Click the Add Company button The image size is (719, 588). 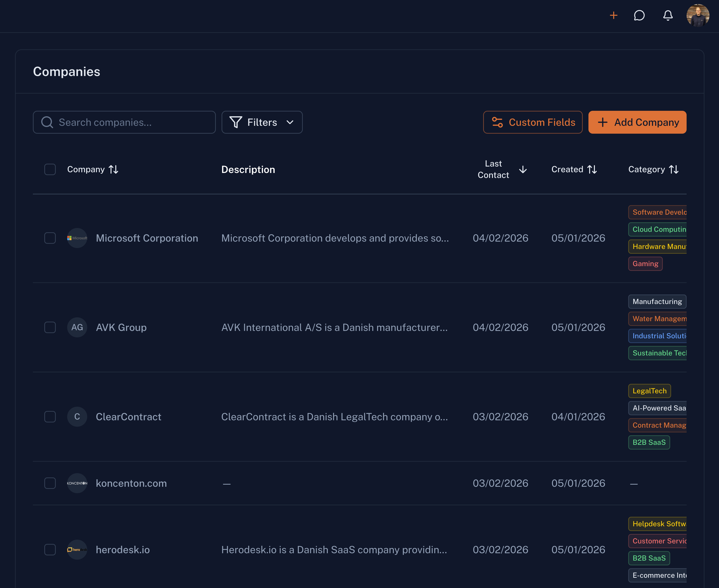(x=637, y=122)
